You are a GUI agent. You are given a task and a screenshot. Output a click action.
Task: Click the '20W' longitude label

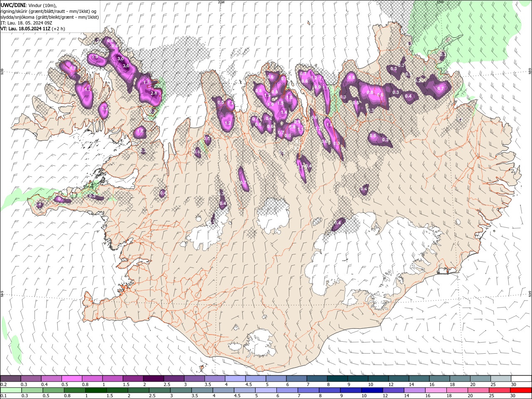[221, 2]
